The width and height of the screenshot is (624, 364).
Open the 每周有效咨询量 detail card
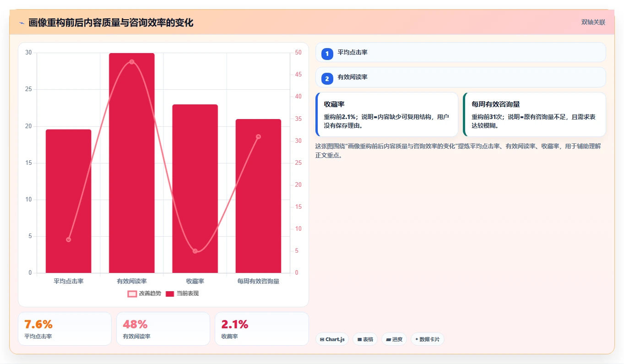tap(534, 114)
